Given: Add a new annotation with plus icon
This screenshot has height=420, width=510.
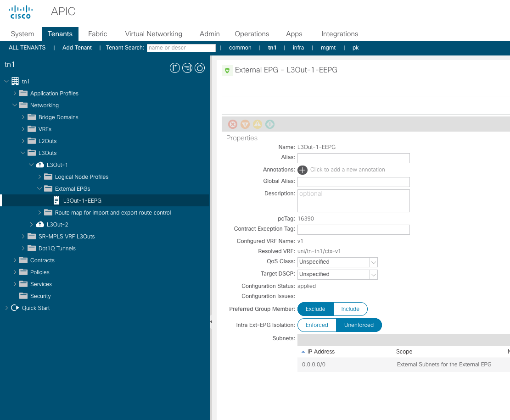Looking at the screenshot, I should click(303, 170).
